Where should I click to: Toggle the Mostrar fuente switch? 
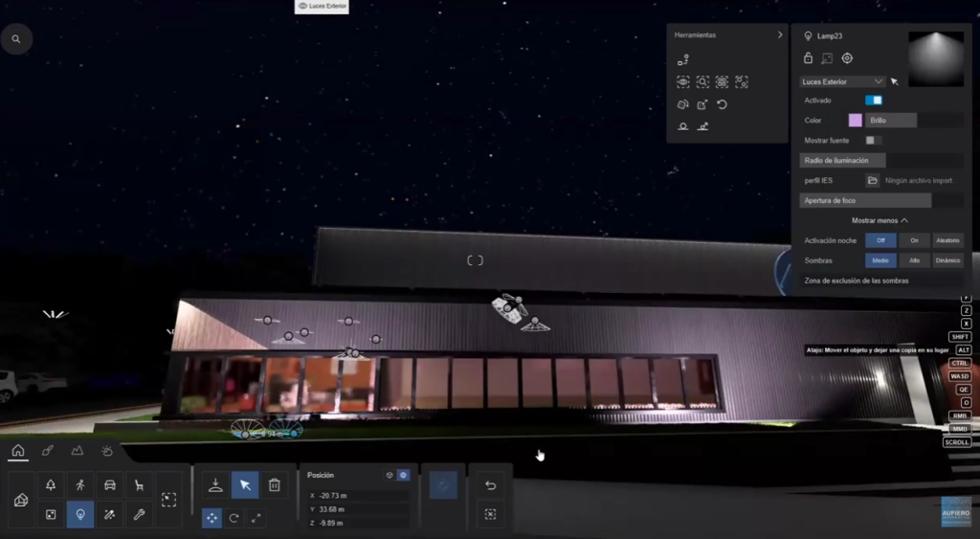(x=873, y=140)
